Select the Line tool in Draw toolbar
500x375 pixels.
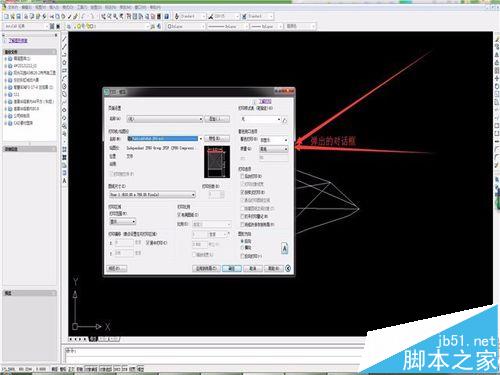point(64,39)
